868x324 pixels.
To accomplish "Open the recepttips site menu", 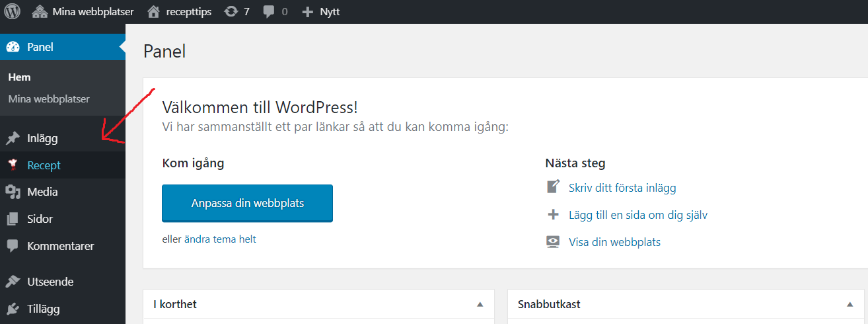I will pyautogui.click(x=179, y=12).
